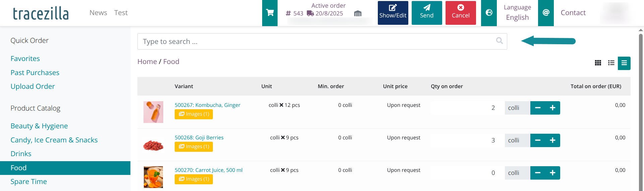Cancel the active order

(461, 13)
